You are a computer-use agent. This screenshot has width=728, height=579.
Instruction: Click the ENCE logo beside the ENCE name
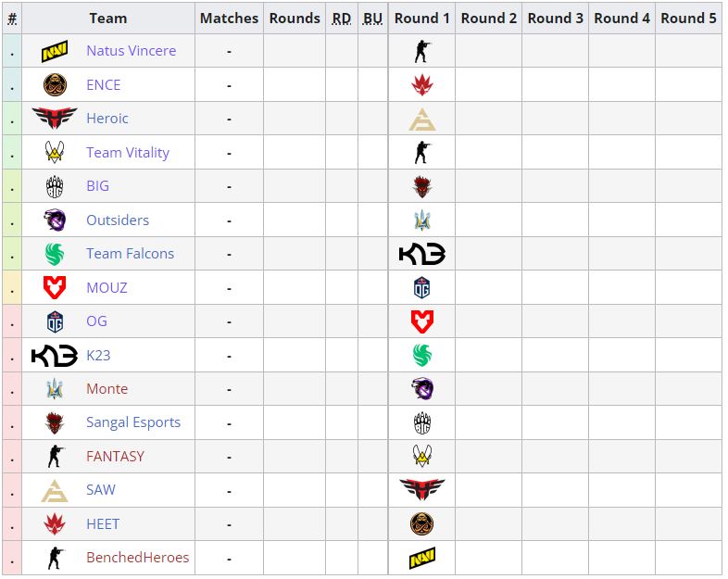(55, 85)
